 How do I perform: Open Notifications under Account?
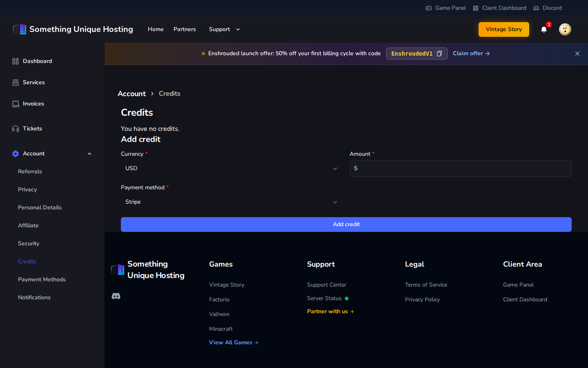[34, 298]
